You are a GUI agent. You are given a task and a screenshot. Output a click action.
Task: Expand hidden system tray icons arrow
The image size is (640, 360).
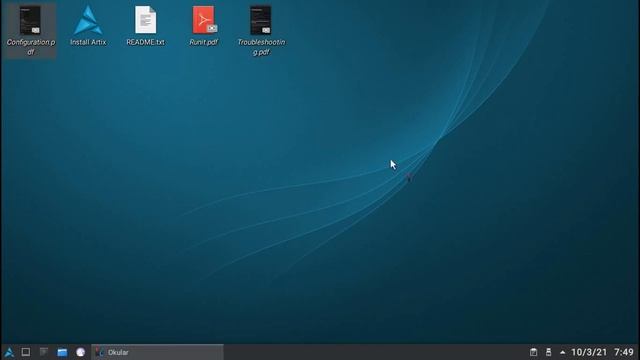point(562,352)
